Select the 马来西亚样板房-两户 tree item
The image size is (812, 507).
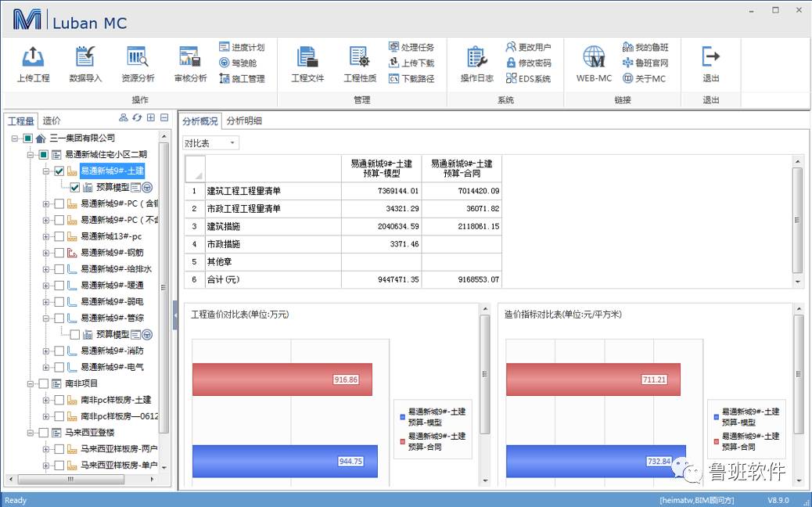(119, 449)
